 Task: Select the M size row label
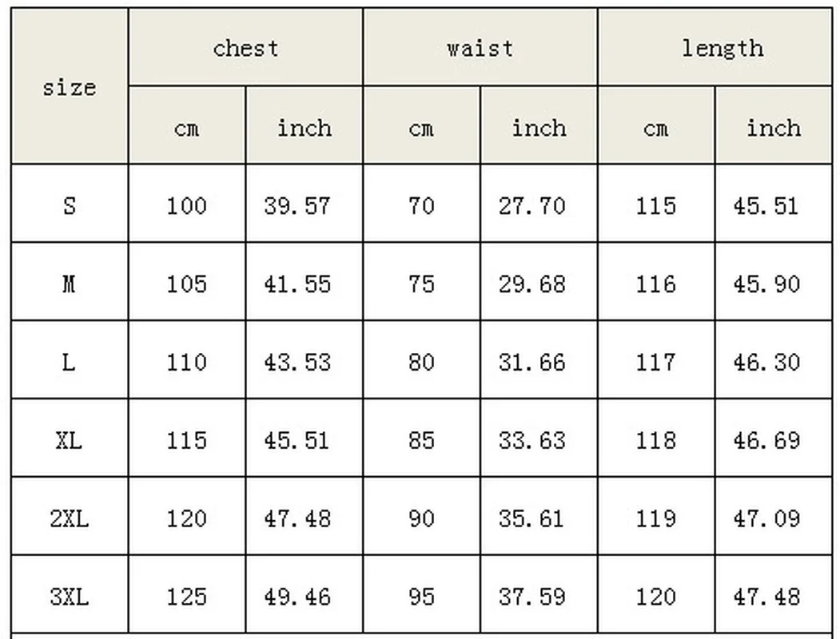[70, 284]
